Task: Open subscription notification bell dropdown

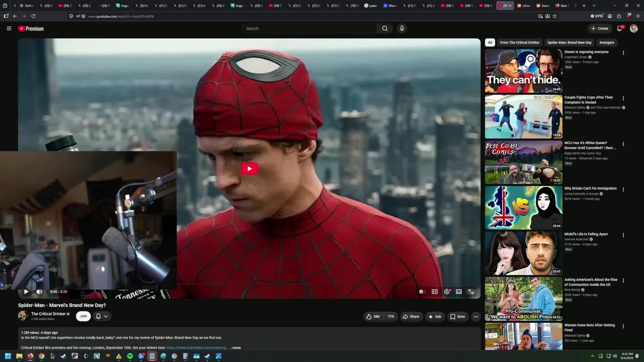Action: [102, 316]
